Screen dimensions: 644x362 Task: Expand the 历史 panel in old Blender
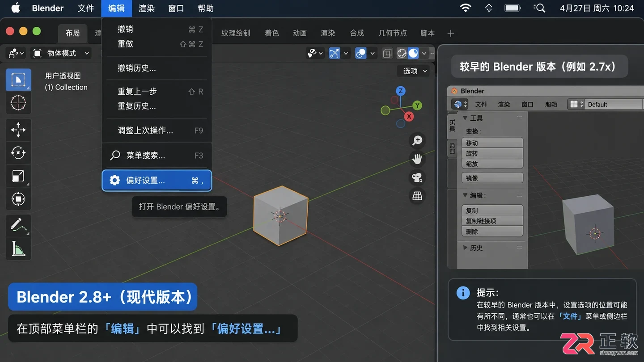tap(466, 248)
